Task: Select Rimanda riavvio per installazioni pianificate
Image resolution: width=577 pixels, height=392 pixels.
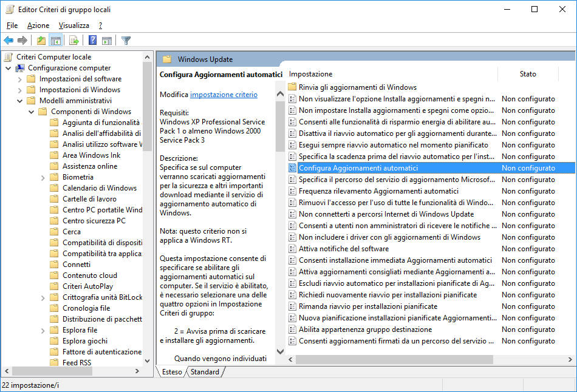Action: point(368,306)
